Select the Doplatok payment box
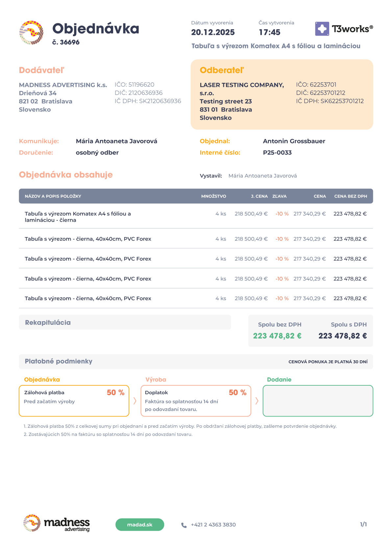Screen dimensions: 392x554 click(x=196, y=401)
